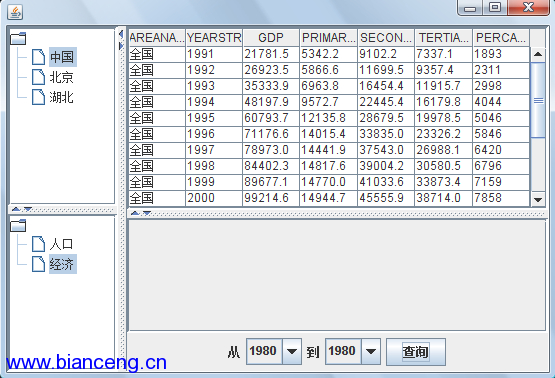Click the table scrollbar up arrow
Image resolution: width=555 pixels, height=378 pixels.
click(538, 54)
